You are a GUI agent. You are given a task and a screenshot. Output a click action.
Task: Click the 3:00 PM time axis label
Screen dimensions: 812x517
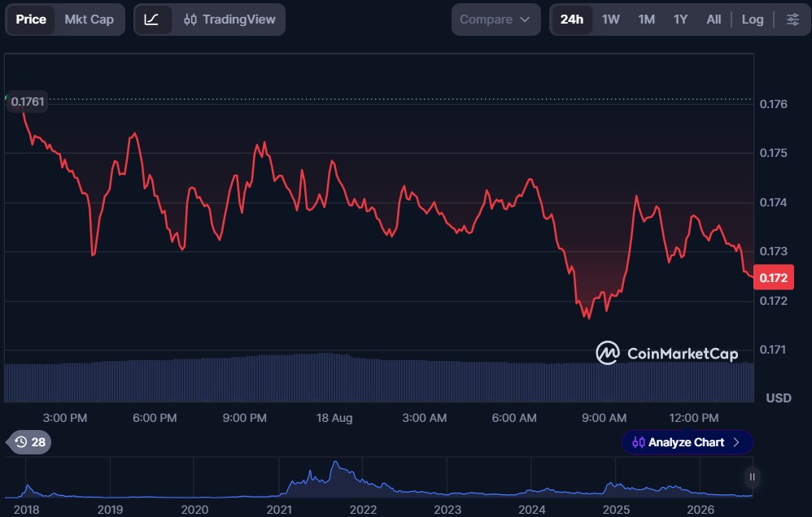point(65,418)
